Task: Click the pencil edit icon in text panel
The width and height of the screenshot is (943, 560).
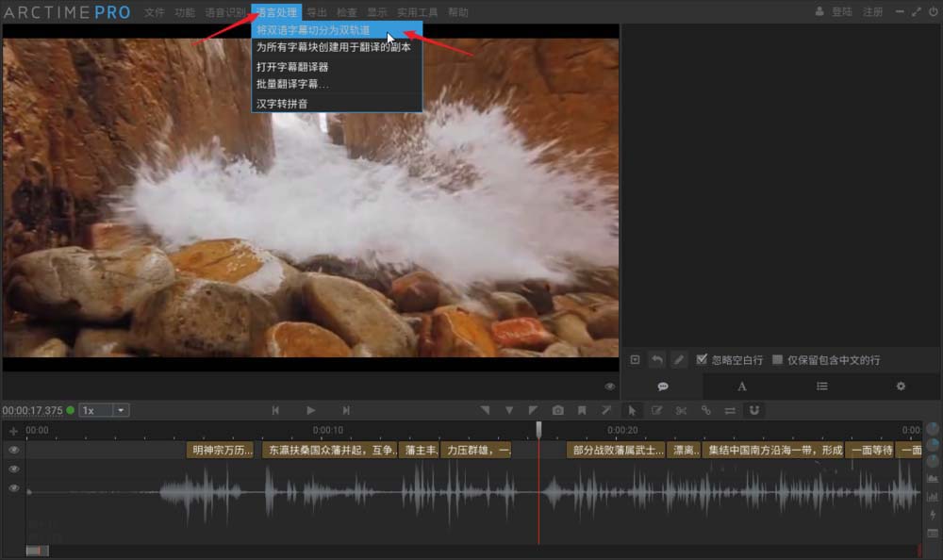Action: tap(679, 360)
